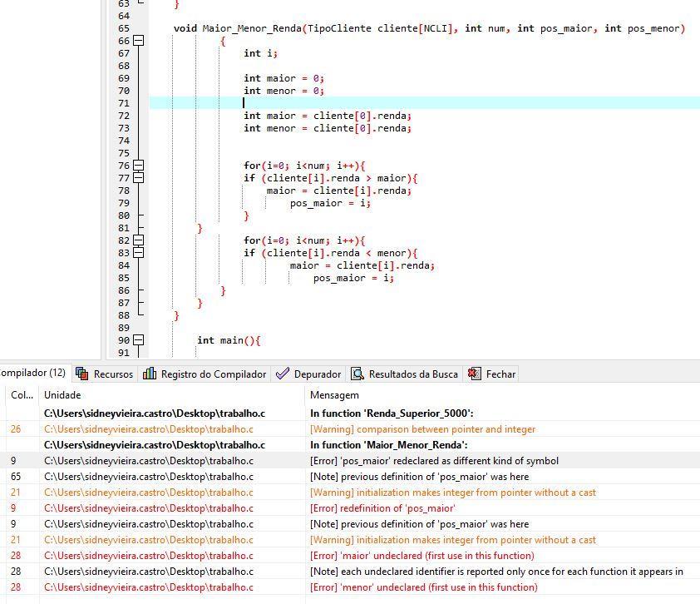Click the 'int menor = 0;' line
This screenshot has width=700, height=604.
click(x=283, y=91)
